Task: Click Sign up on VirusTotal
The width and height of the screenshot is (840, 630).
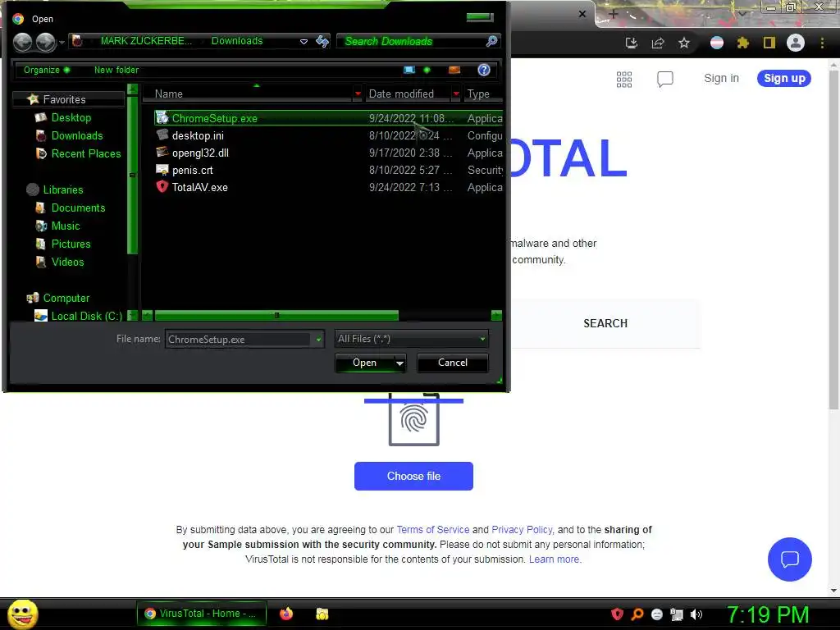Action: (x=784, y=78)
